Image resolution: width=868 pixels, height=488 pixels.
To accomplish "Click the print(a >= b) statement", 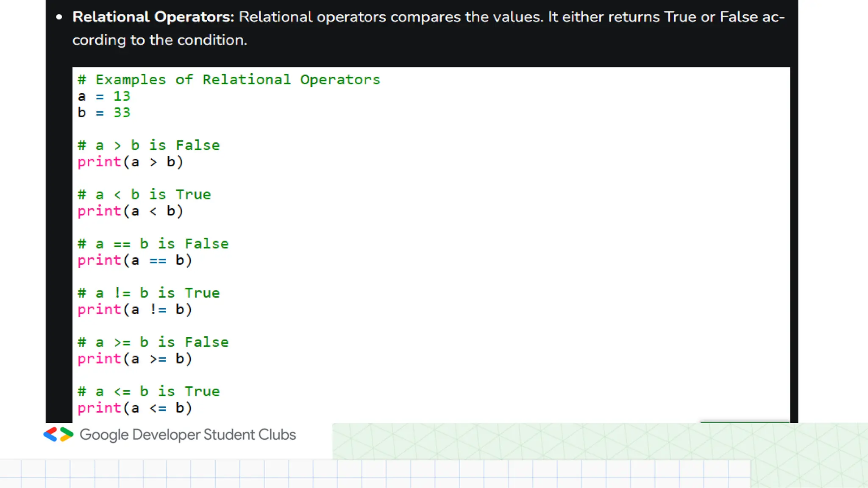I will coord(135,358).
